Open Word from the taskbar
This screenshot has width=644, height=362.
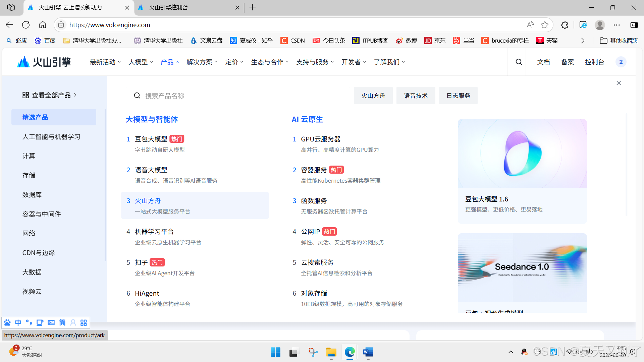pyautogui.click(x=368, y=352)
